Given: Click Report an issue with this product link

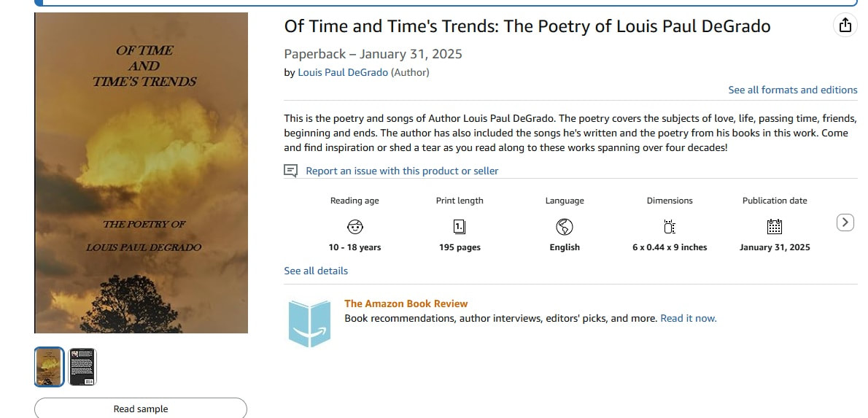Looking at the screenshot, I should click(402, 171).
